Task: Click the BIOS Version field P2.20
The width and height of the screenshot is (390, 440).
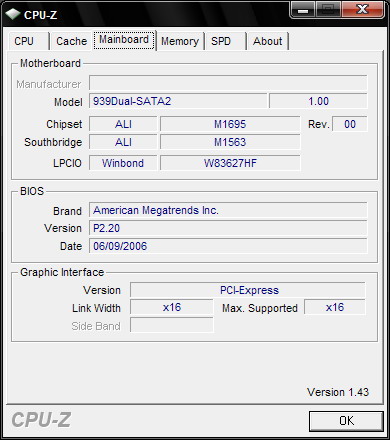Action: click(x=228, y=228)
